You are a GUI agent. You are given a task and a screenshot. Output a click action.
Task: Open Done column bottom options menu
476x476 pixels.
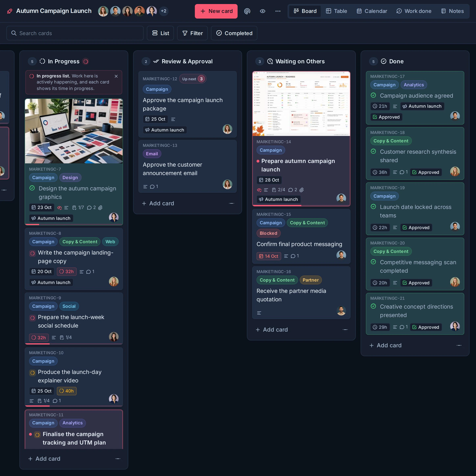[x=459, y=346]
